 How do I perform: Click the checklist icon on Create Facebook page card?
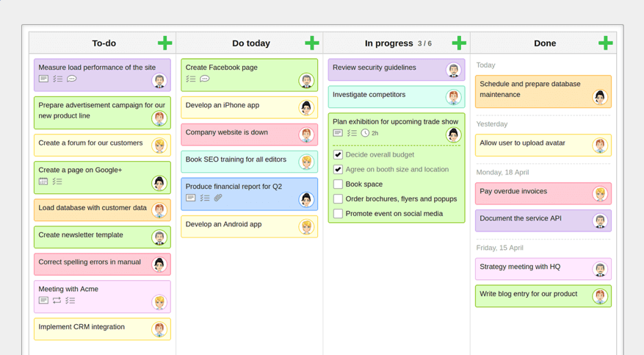point(191,79)
